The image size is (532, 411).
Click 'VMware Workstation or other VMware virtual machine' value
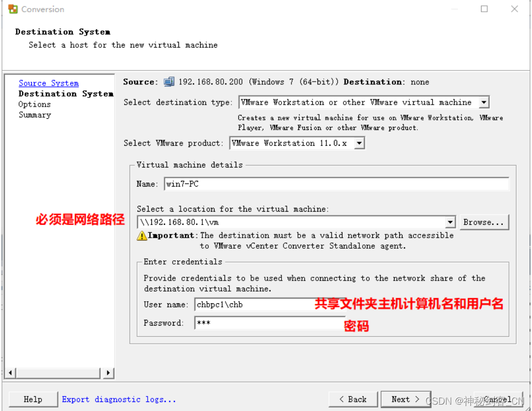[356, 102]
